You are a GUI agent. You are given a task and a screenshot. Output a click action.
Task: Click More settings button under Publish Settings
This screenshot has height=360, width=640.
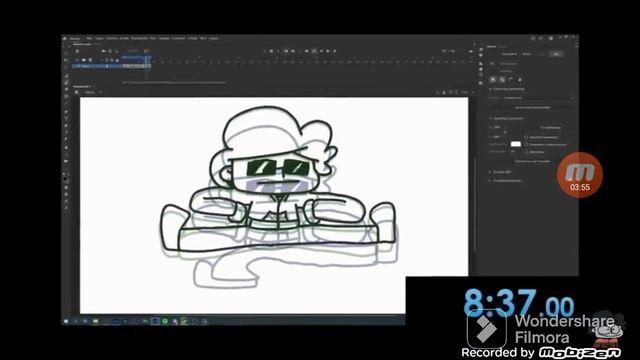tap(532, 107)
